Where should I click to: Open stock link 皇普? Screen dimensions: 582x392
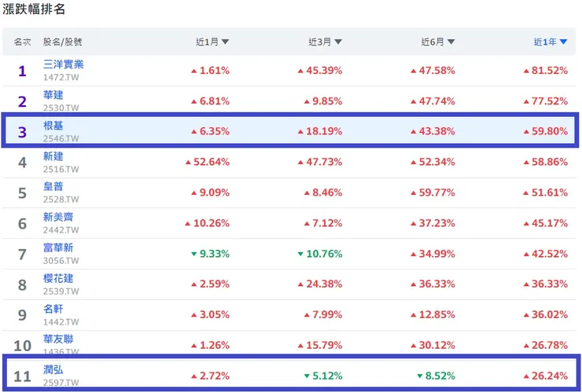pyautogui.click(x=53, y=186)
